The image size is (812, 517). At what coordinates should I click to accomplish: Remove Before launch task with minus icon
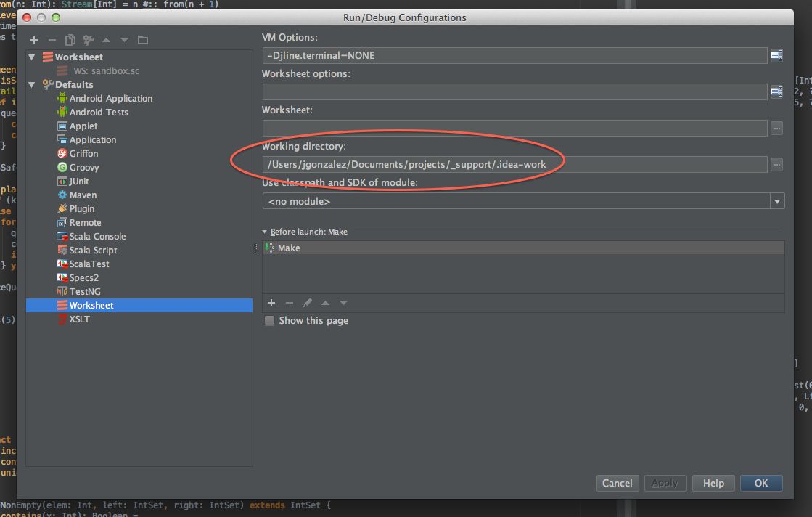pos(290,303)
